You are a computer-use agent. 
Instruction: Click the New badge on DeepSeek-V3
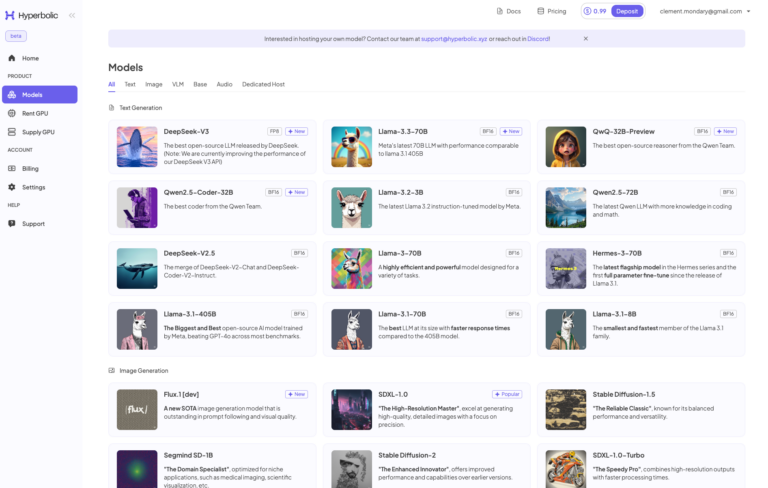point(297,131)
